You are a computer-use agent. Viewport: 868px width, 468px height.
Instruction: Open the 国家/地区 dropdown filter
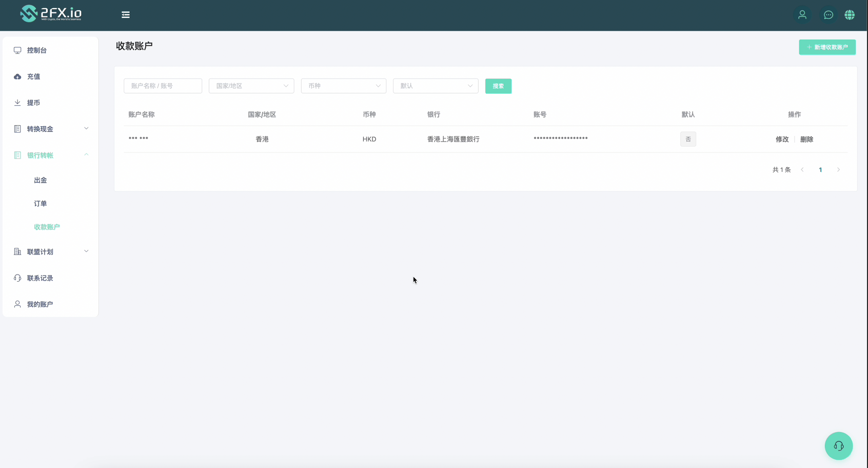tap(251, 86)
